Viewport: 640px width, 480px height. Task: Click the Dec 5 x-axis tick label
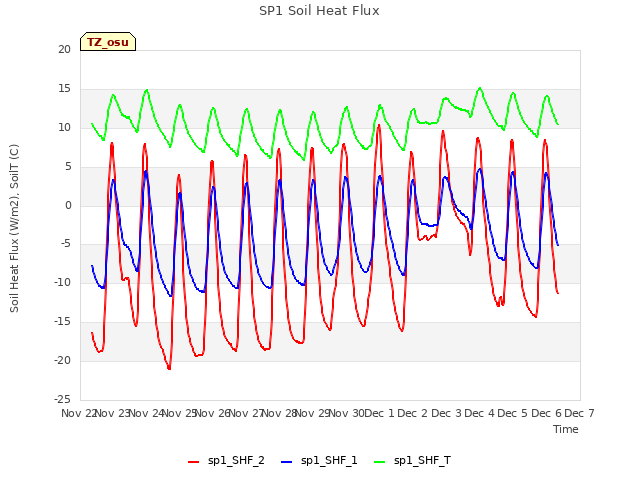(x=512, y=413)
